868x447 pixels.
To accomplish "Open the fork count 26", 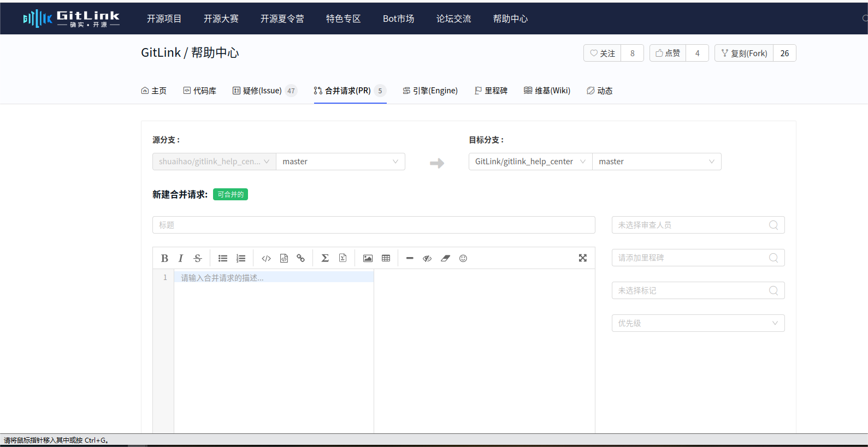I will pyautogui.click(x=784, y=53).
